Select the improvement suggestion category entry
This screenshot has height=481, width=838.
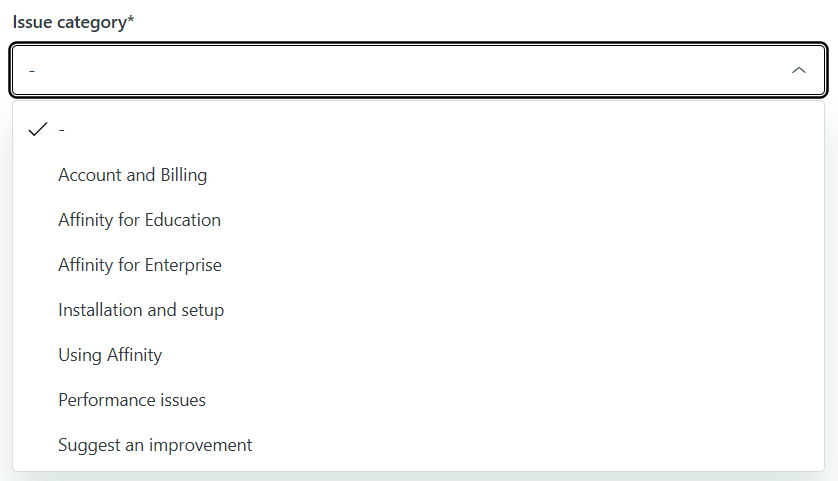pos(155,445)
